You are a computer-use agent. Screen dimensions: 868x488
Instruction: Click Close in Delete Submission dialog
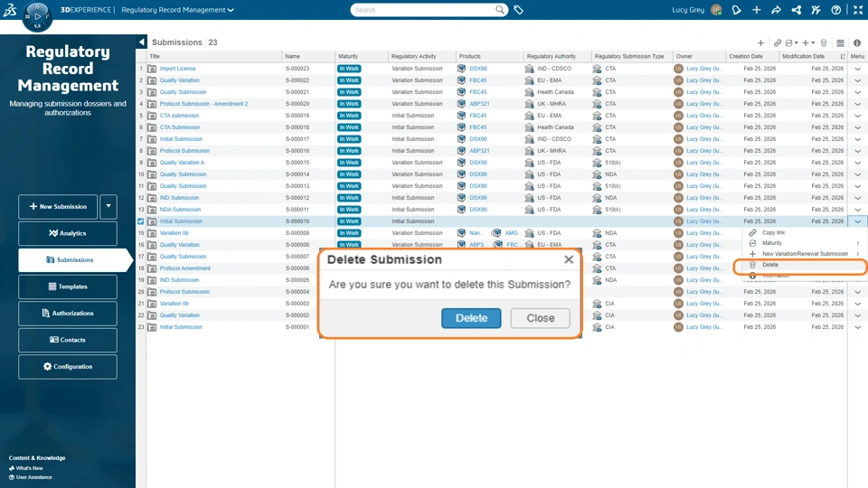click(x=541, y=318)
